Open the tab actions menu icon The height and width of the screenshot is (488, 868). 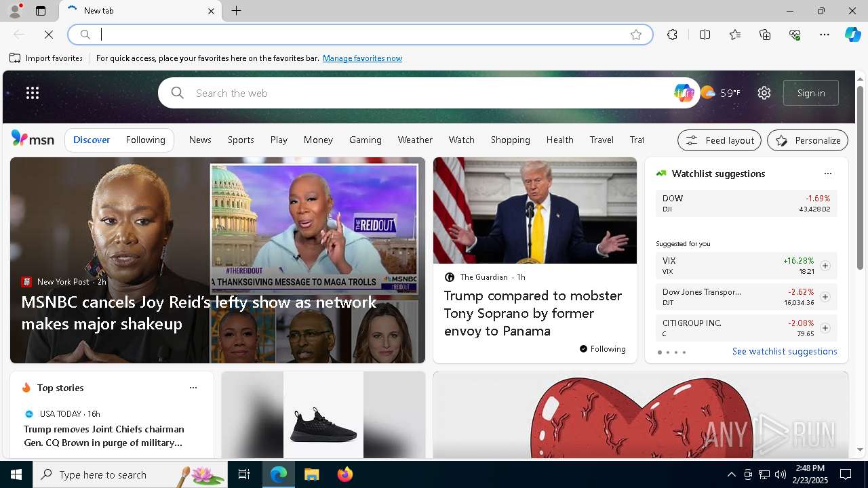[41, 11]
